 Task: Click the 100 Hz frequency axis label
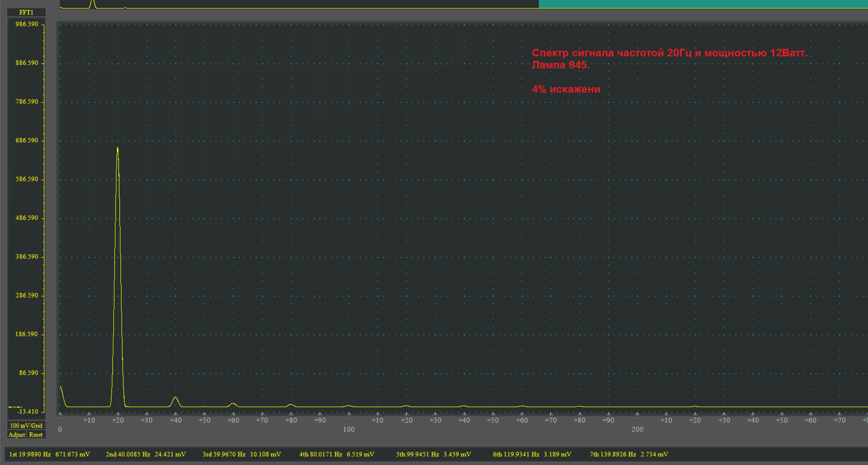[349, 429]
